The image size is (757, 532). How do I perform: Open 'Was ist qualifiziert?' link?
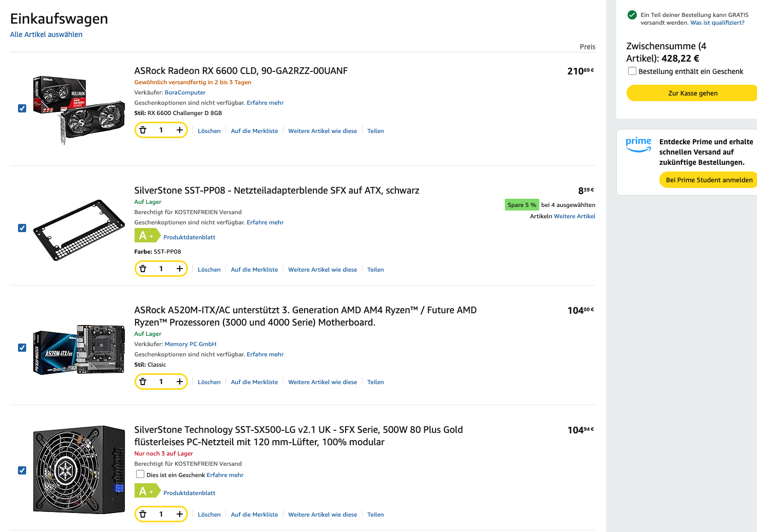717,23
